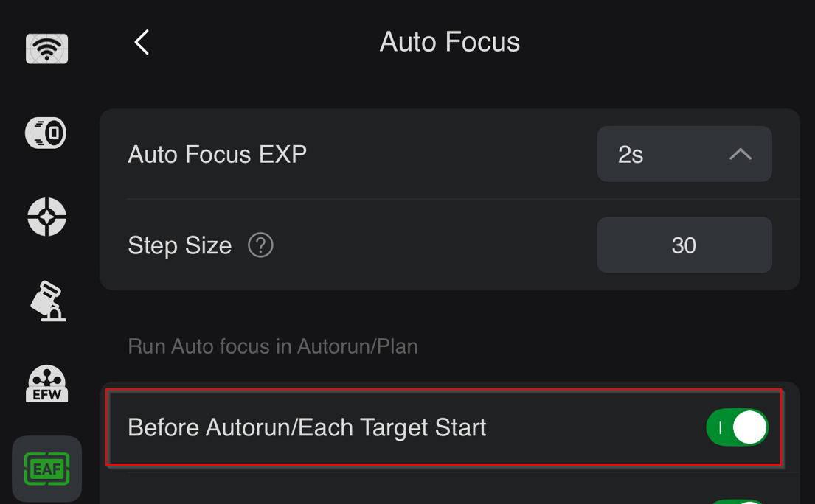Open the Auto Focus EXP 2s dropdown

point(684,154)
